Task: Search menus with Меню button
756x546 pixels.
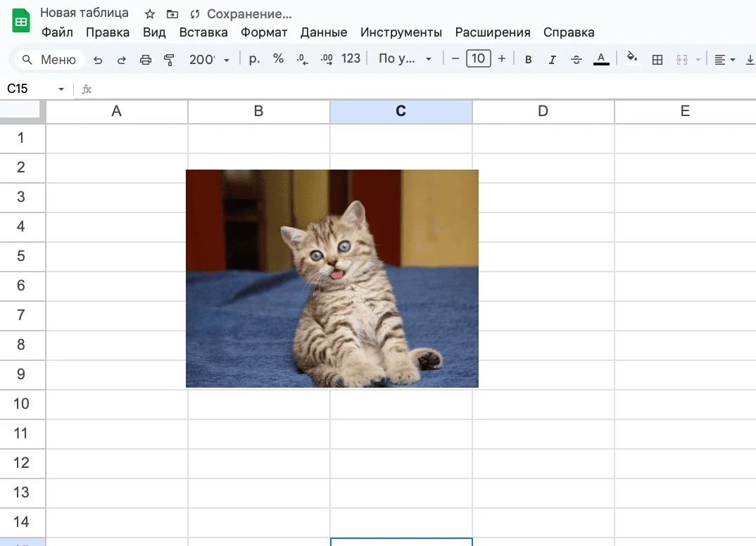Action: point(50,60)
